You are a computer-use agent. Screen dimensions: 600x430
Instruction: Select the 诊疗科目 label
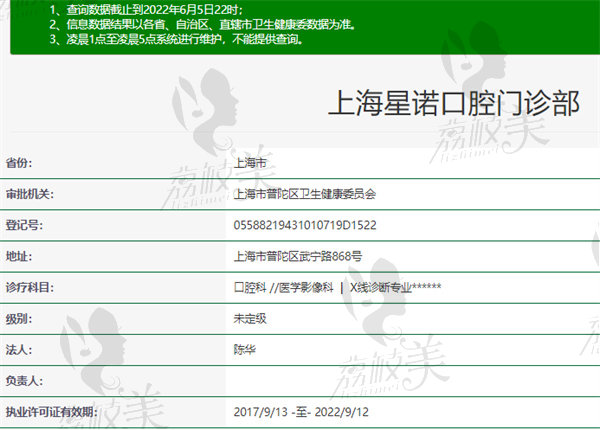(29, 287)
